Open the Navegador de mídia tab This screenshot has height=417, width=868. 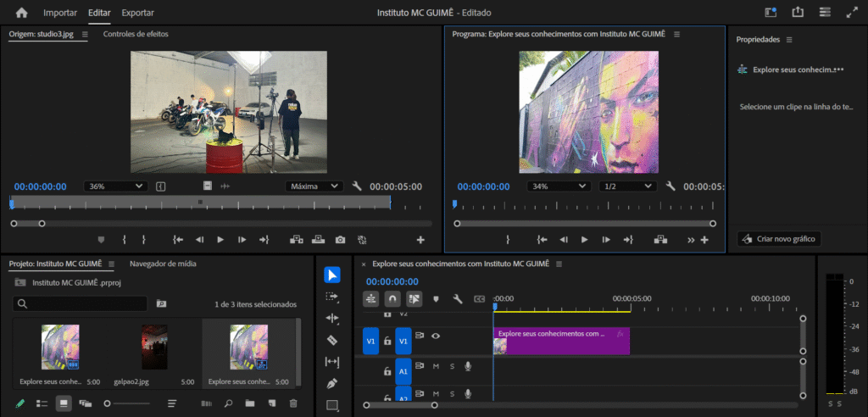163,264
